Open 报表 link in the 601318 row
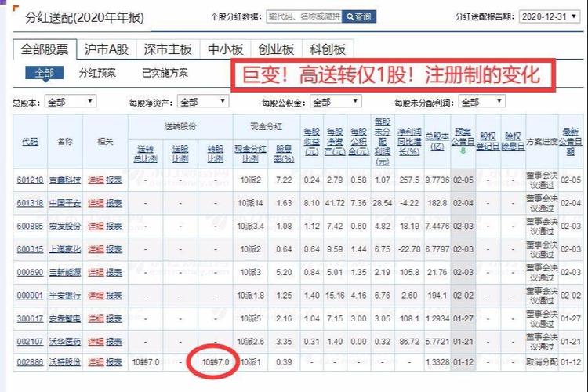 114,203
